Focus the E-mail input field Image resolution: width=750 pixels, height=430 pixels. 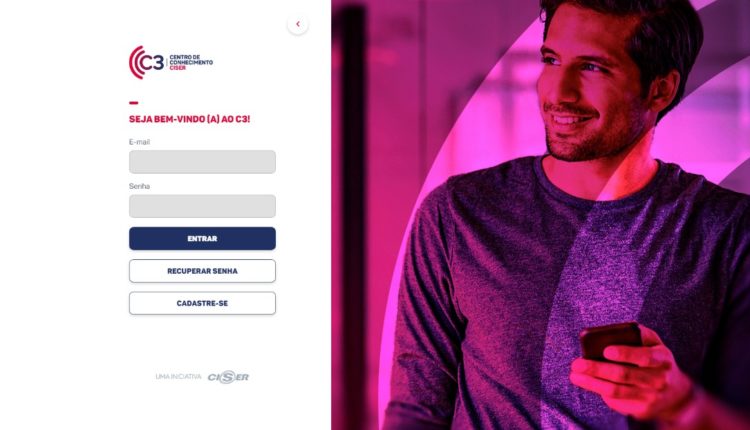point(202,162)
